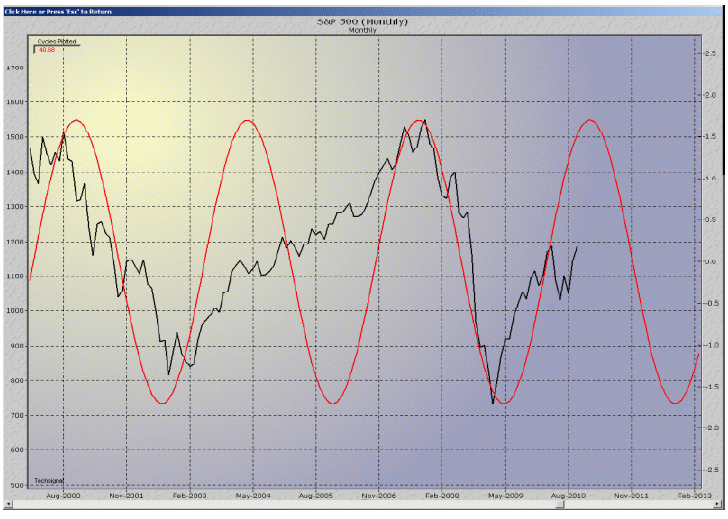Select the Aug-2005 date axis label
This screenshot has height=519, width=728.
[316, 494]
